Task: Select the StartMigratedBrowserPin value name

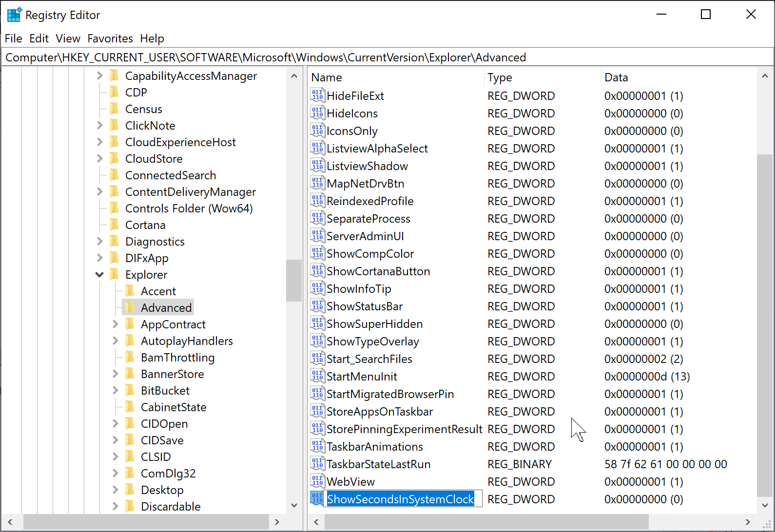Action: (x=390, y=394)
